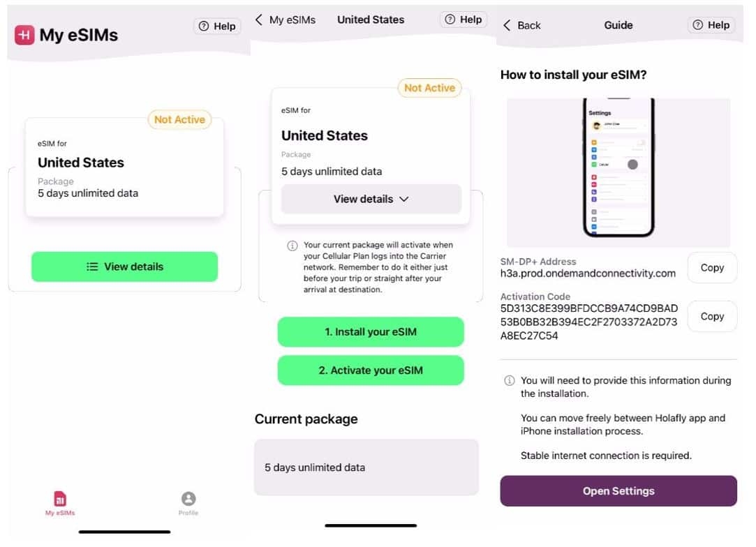Tap the Open Settings button
This screenshot has width=756, height=547.
[x=618, y=491]
